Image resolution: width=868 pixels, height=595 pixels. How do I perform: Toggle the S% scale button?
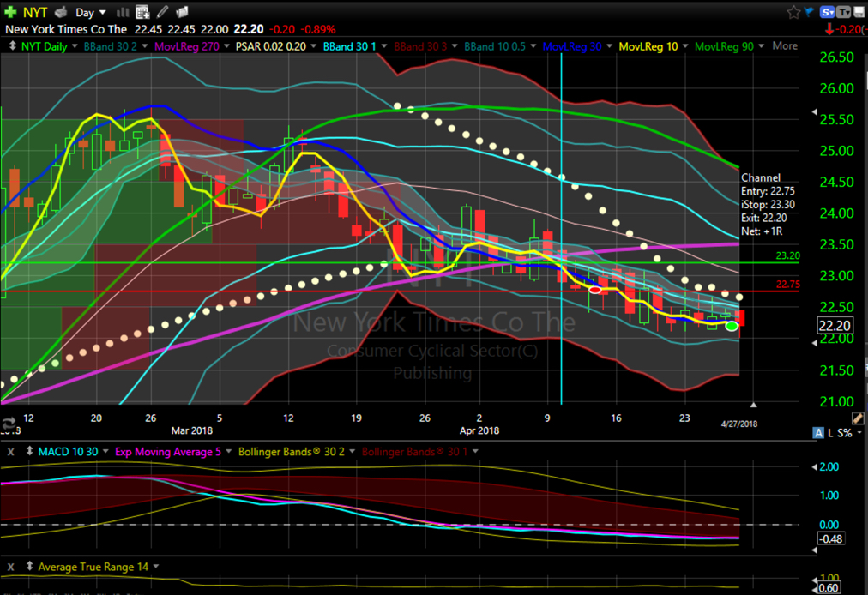tap(845, 433)
